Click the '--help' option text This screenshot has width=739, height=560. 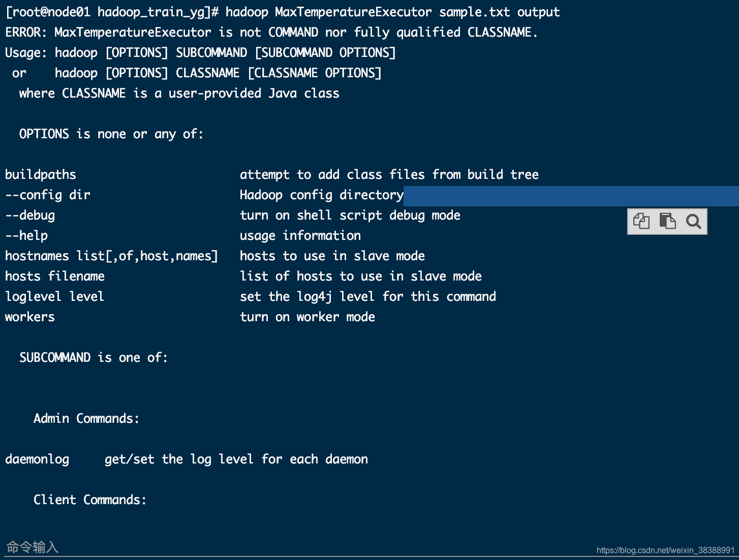click(x=26, y=235)
